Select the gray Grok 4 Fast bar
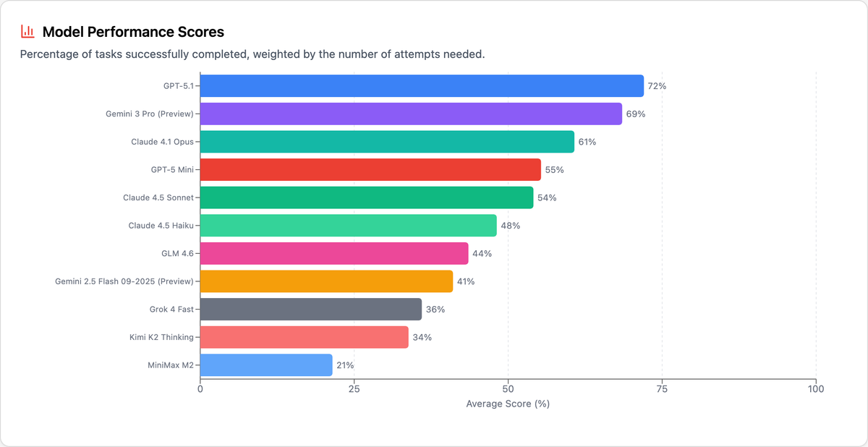This screenshot has width=868, height=447. coord(310,310)
